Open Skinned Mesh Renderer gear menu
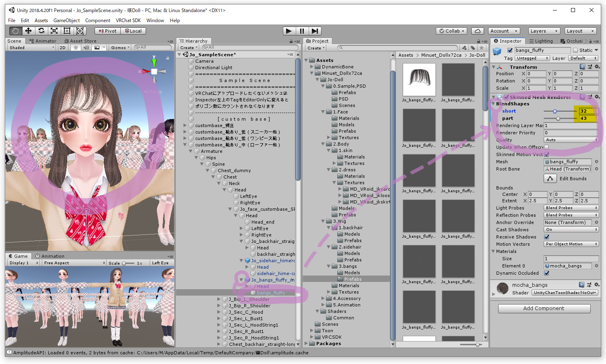606x364 pixels. [x=597, y=97]
